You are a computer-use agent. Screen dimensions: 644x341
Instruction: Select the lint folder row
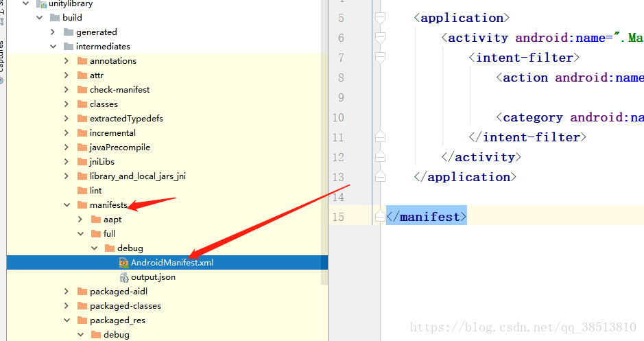click(x=167, y=190)
